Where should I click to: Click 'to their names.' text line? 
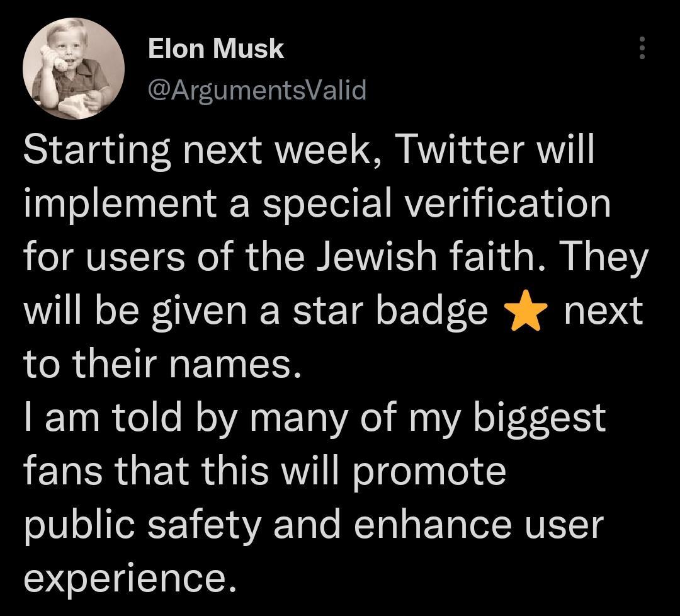point(162,363)
